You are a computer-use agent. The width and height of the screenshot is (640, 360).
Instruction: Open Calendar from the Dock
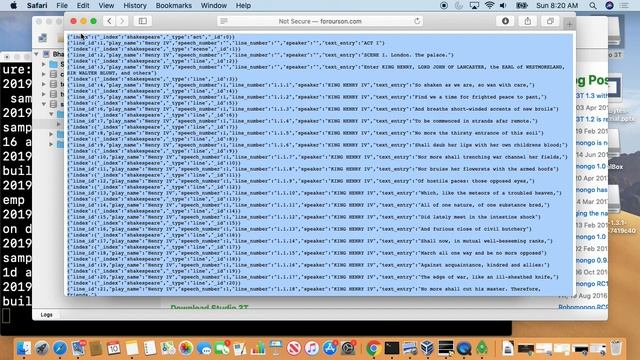pos(114,348)
